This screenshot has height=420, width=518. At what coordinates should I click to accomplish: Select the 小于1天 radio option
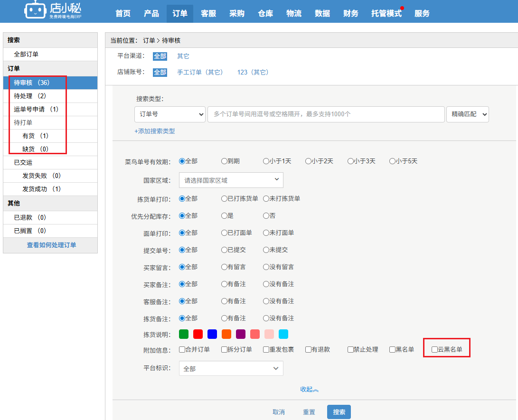point(266,161)
